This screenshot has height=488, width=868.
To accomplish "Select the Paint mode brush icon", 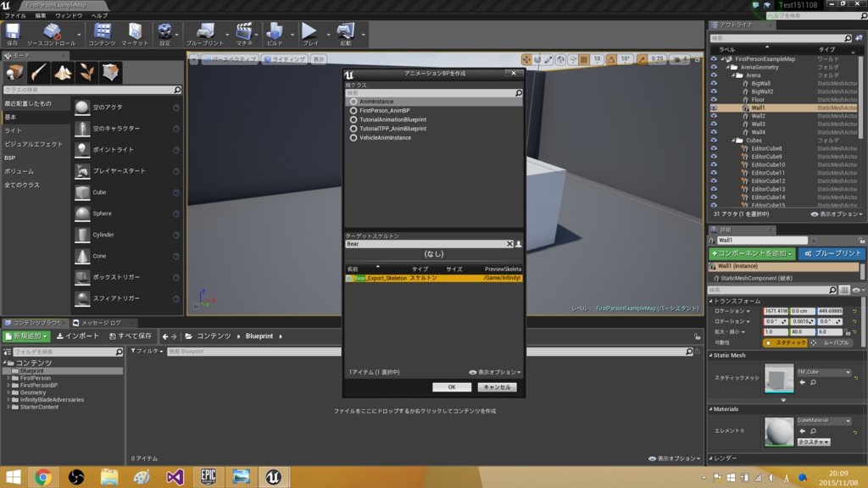I will coord(38,73).
